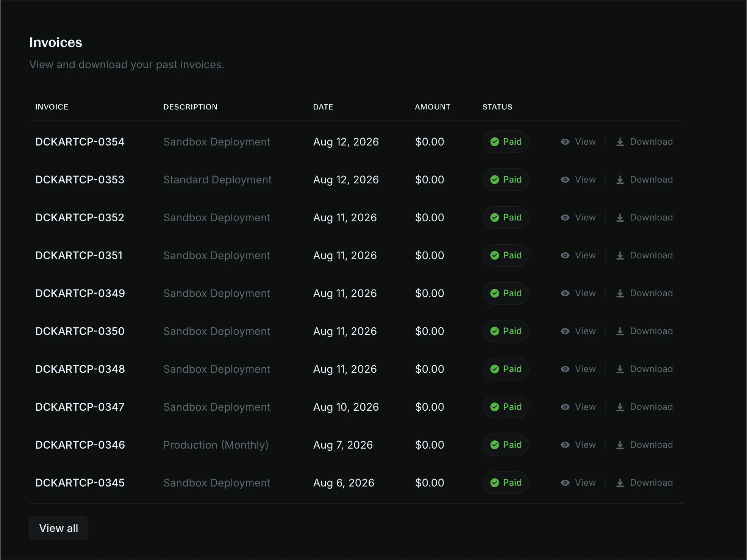Click the Download text for invoice DCKARTCP-0354
Screen dimensions: 747x560
point(651,142)
